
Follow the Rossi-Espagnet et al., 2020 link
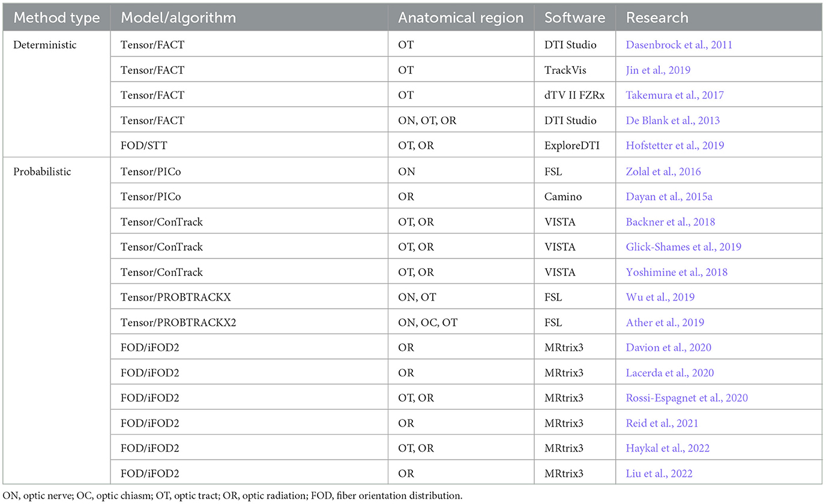pos(687,398)
